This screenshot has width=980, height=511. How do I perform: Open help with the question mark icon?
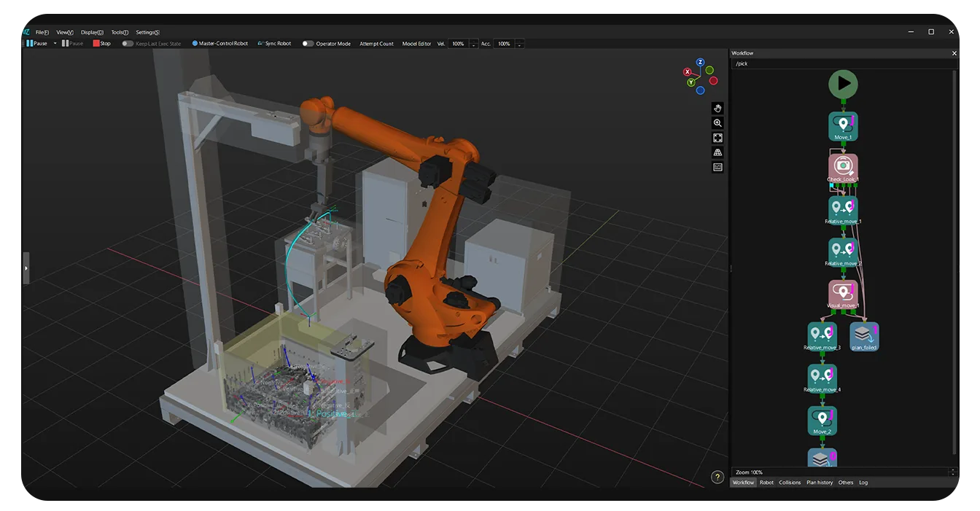(717, 477)
